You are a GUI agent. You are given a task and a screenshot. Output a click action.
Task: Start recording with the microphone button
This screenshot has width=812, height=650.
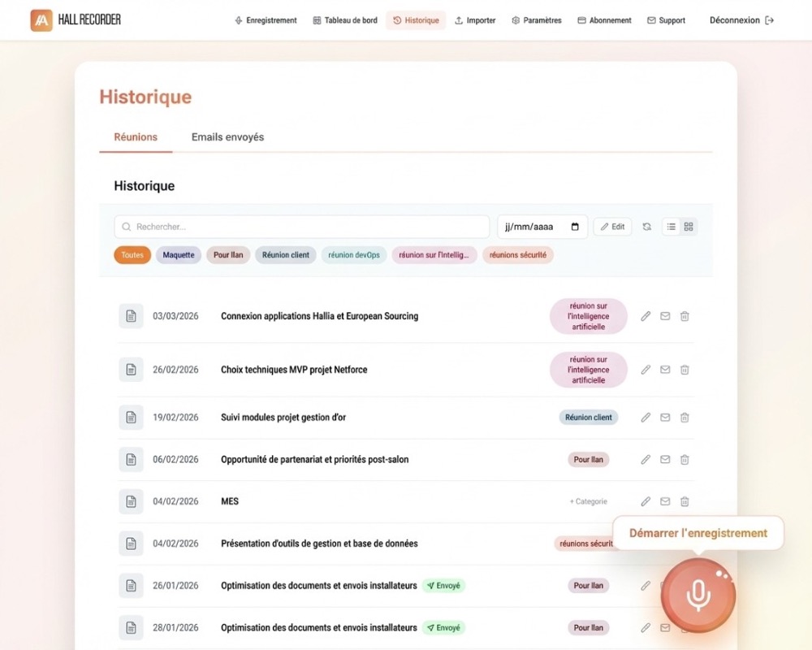coord(698,595)
